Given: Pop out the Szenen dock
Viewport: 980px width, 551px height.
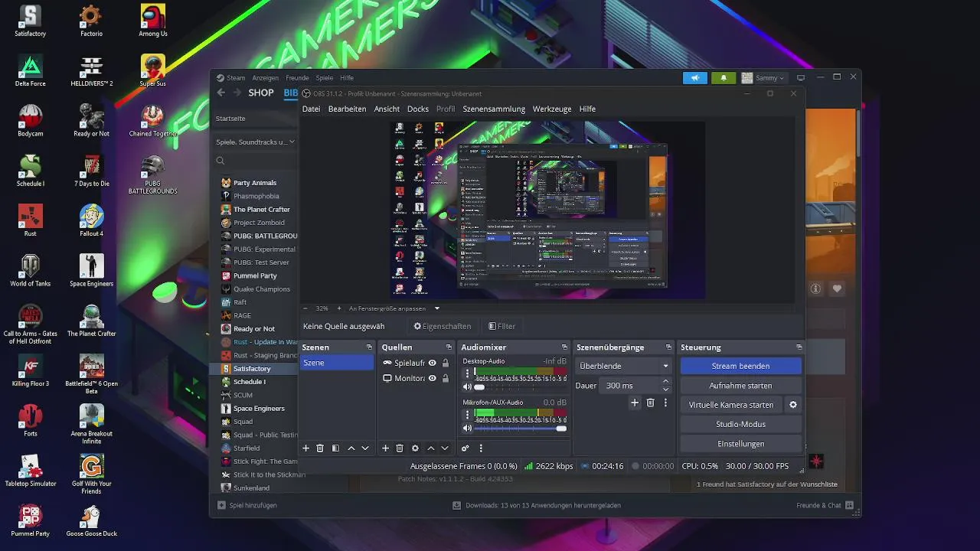Looking at the screenshot, I should tap(369, 347).
